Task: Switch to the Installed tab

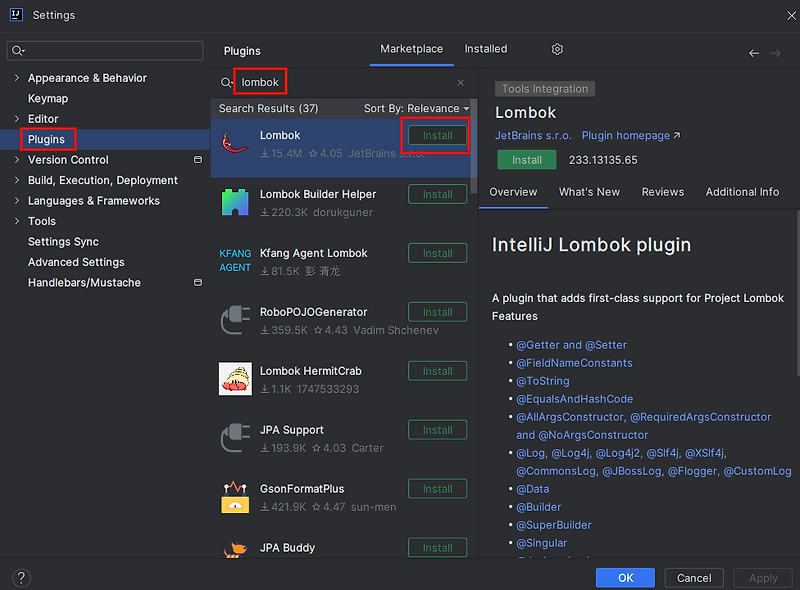Action: (x=486, y=48)
